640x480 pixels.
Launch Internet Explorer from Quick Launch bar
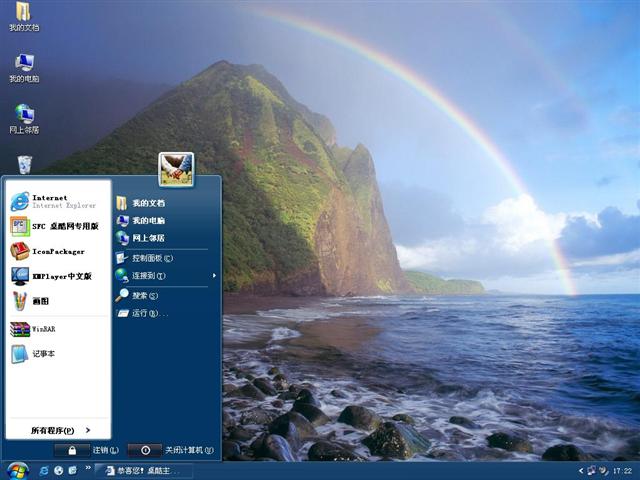pyautogui.click(x=44, y=471)
